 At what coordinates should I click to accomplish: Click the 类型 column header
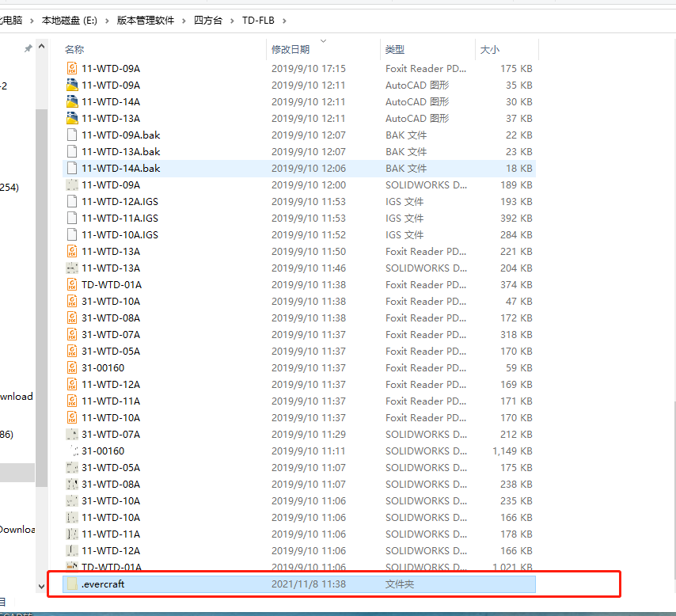tap(395, 49)
